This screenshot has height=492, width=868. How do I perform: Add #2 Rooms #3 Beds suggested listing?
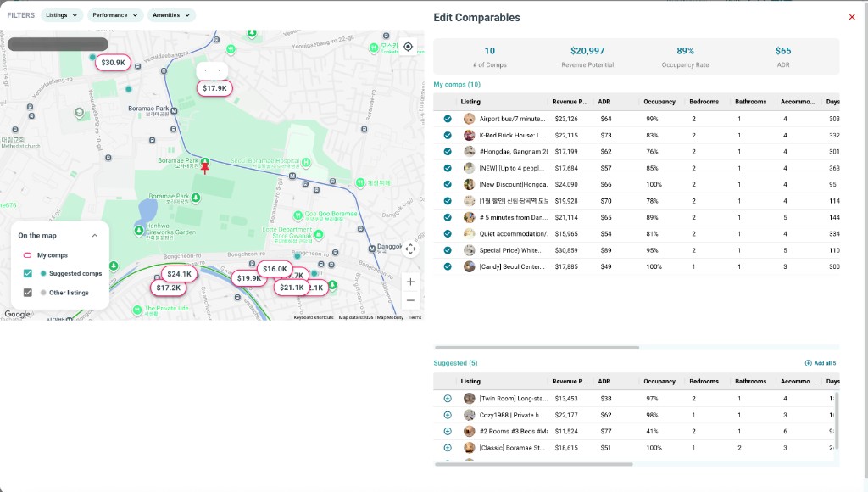tap(448, 431)
